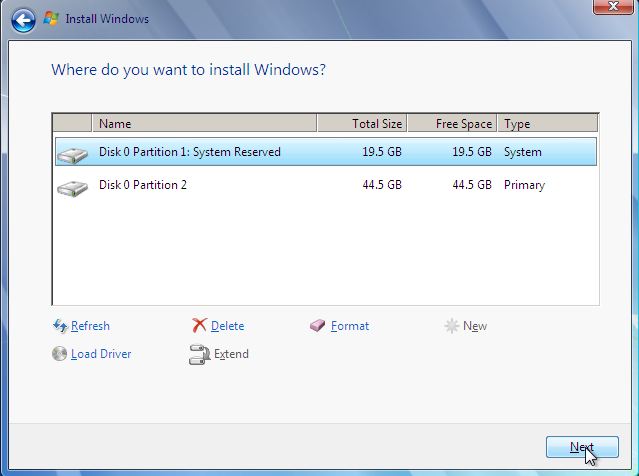Click the Refresh arrows icon
The width and height of the screenshot is (639, 476).
tap(59, 326)
